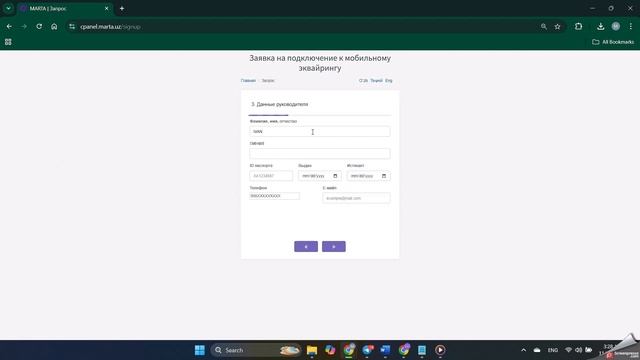
Task: Open a new browser tab
Action: click(x=122, y=9)
